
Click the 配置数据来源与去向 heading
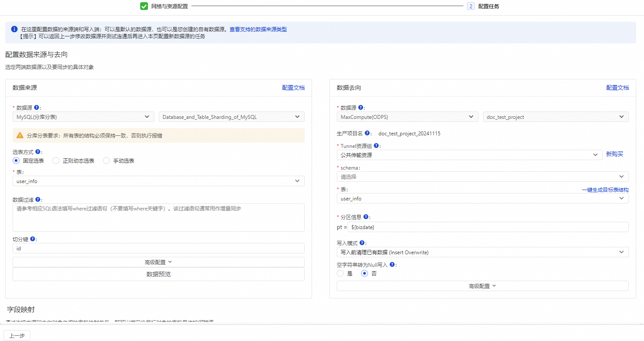(x=36, y=55)
